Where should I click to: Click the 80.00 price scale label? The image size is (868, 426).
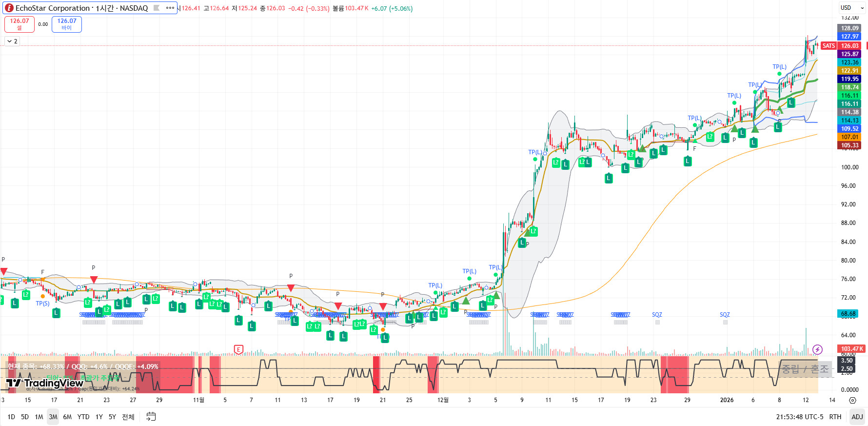click(848, 261)
